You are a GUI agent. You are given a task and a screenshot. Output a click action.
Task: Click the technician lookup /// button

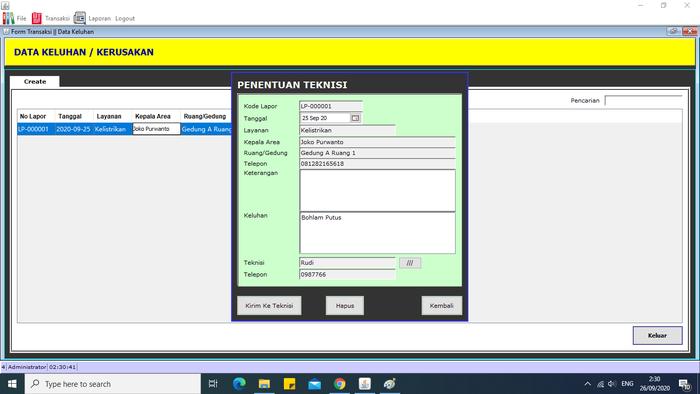[x=410, y=263]
